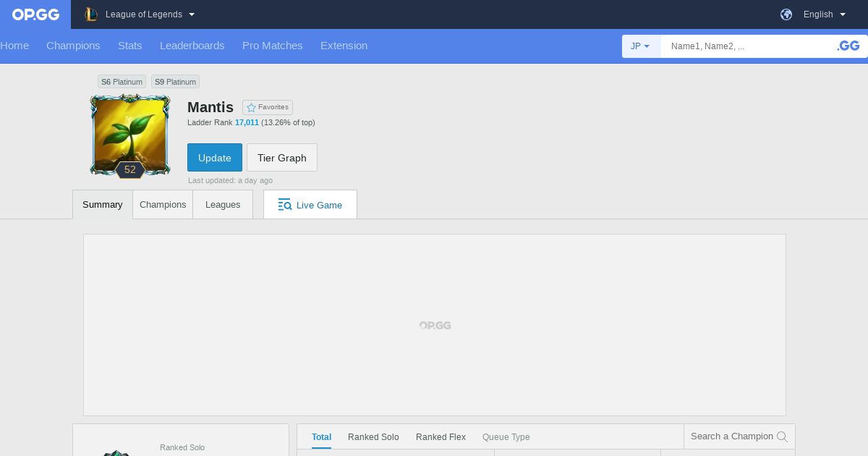Click the champion search magnifier icon
The width and height of the screenshot is (868, 456).
tap(782, 436)
